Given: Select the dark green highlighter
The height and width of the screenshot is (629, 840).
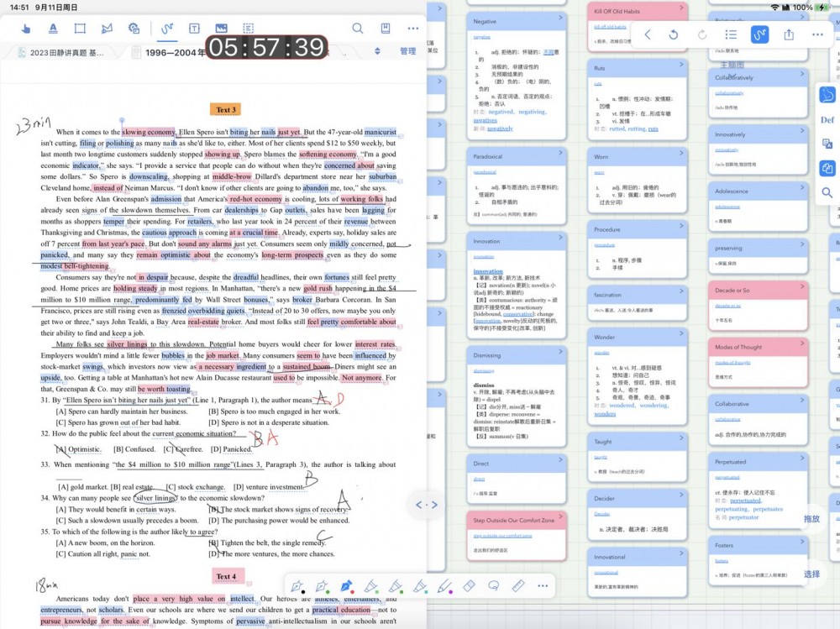Looking at the screenshot, I should (x=396, y=586).
